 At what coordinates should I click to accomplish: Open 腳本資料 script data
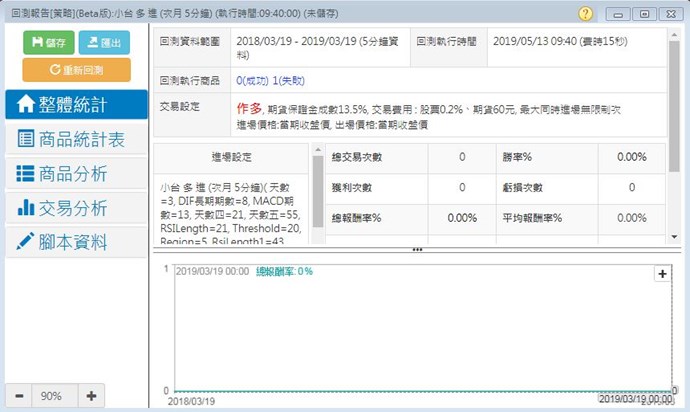pyautogui.click(x=76, y=242)
